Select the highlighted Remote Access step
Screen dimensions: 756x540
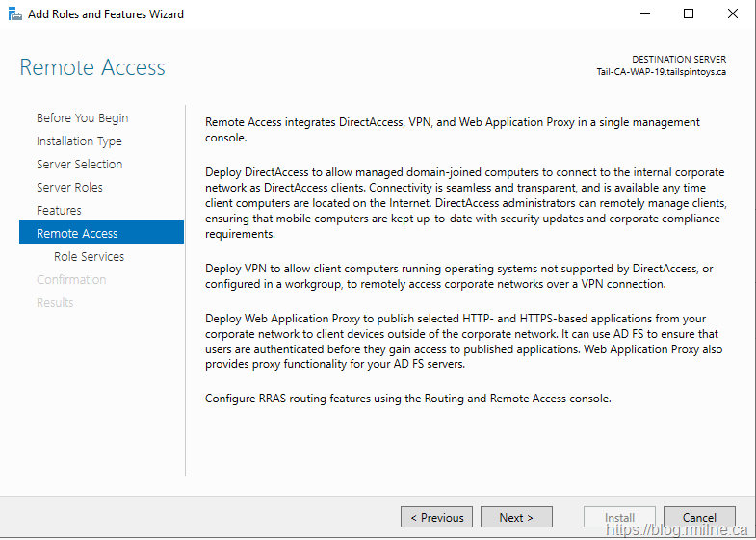(77, 234)
